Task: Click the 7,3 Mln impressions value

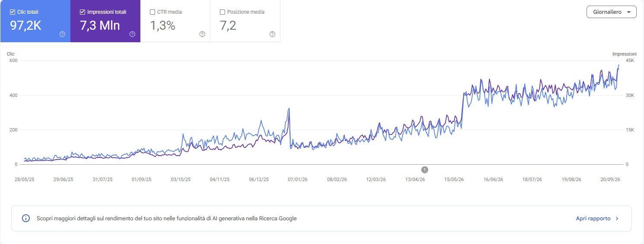Action: [x=100, y=25]
